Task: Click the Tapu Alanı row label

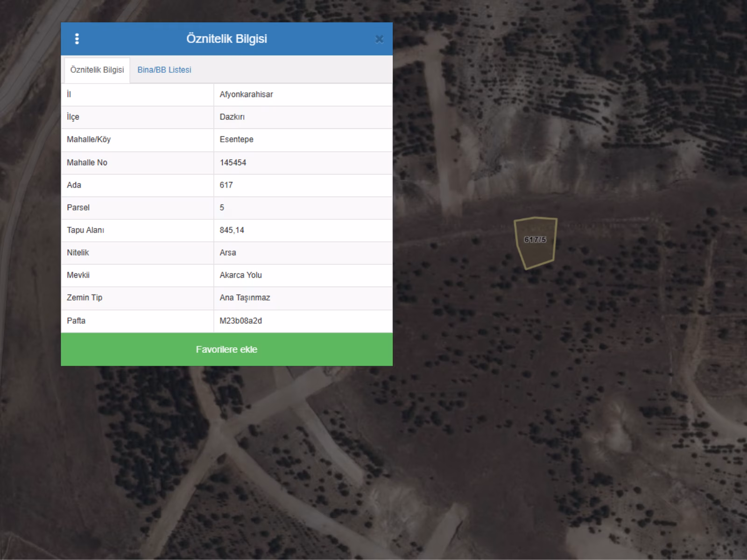Action: pyautogui.click(x=85, y=230)
